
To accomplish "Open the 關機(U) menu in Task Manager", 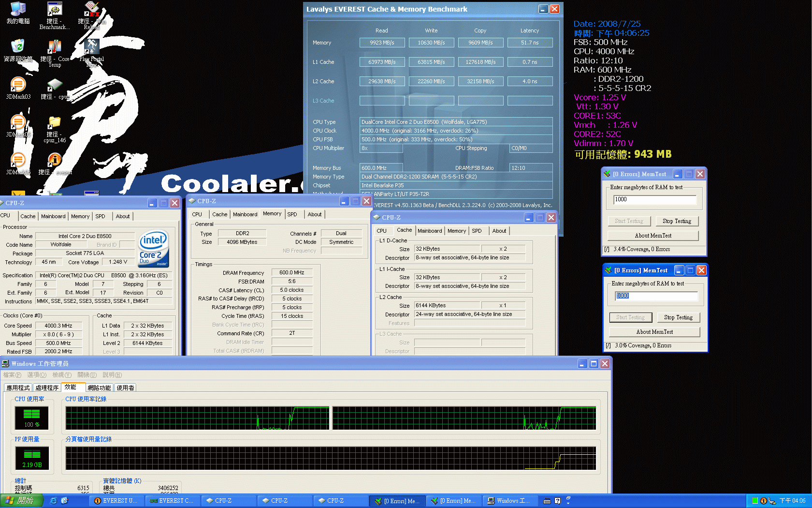I will tap(87, 375).
